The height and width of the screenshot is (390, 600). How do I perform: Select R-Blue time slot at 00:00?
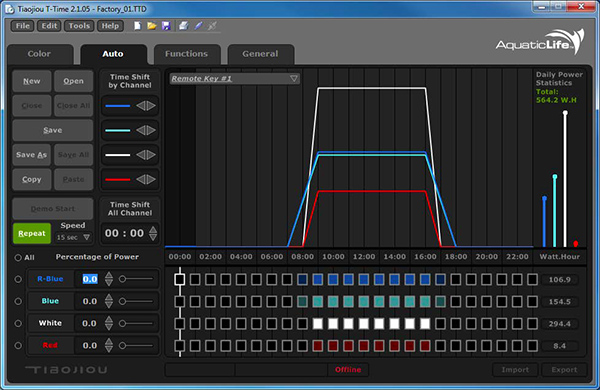(x=179, y=279)
